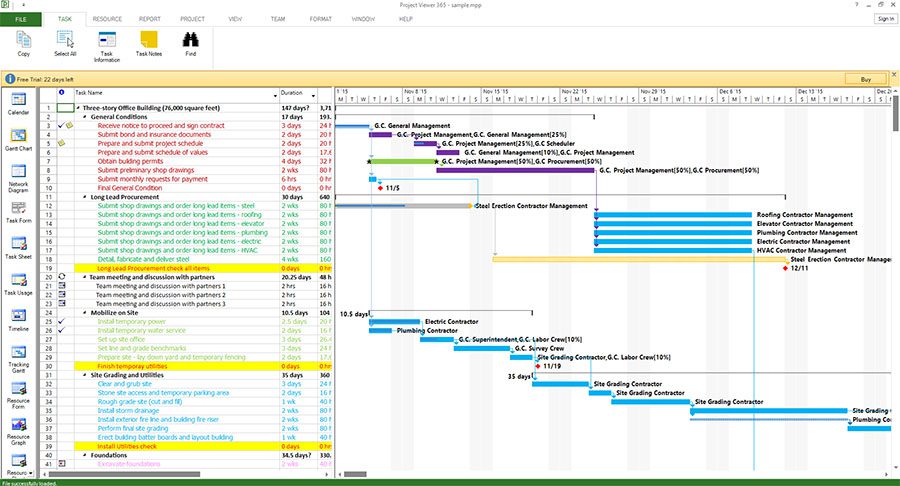
Task: Select the highlighted 'Finish temporary utilities' row
Action: click(203, 366)
